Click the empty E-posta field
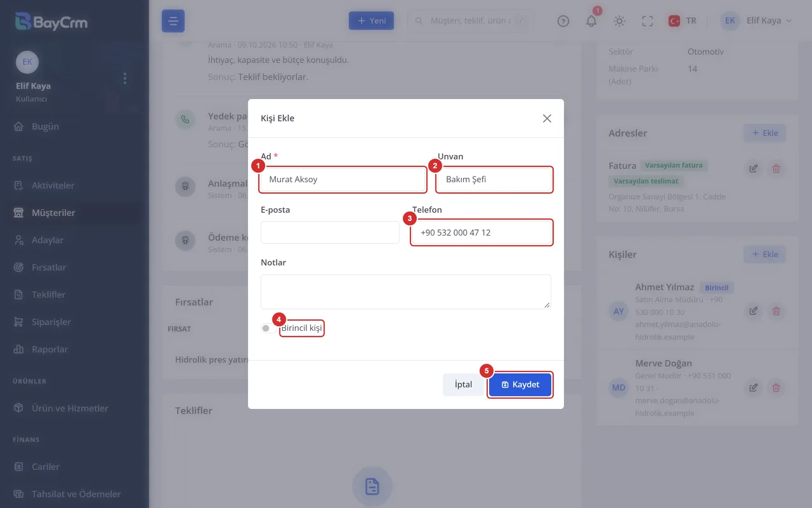 (330, 232)
